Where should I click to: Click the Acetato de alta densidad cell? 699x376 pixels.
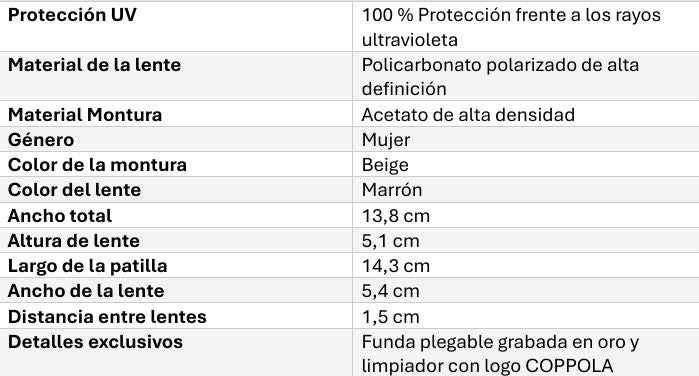(x=526, y=114)
